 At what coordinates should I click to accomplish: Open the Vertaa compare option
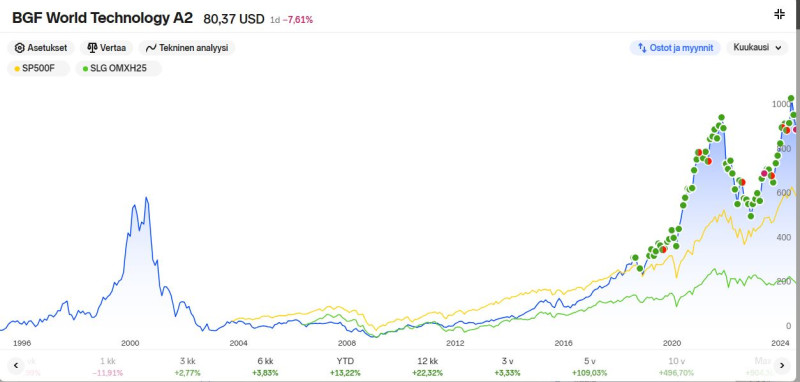coord(107,48)
